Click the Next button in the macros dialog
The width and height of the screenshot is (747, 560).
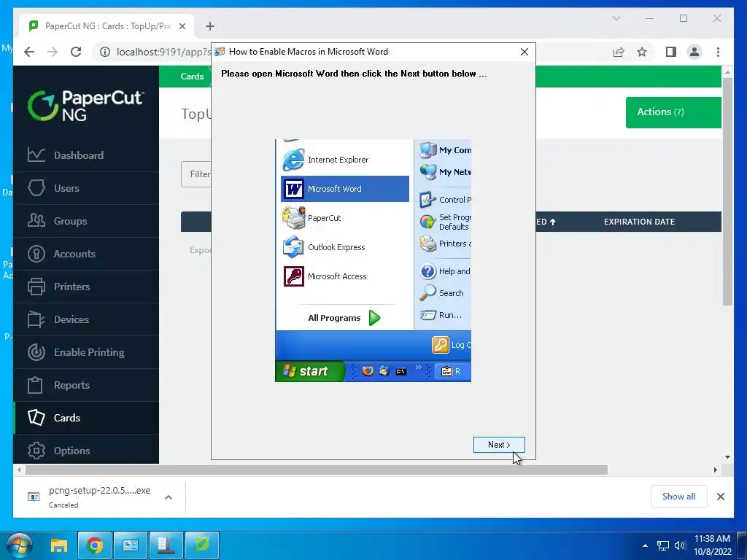(499, 445)
